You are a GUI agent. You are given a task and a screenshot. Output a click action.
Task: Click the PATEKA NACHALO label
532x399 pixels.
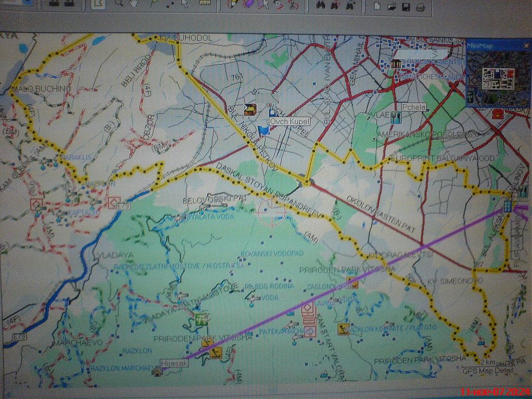click(285, 330)
